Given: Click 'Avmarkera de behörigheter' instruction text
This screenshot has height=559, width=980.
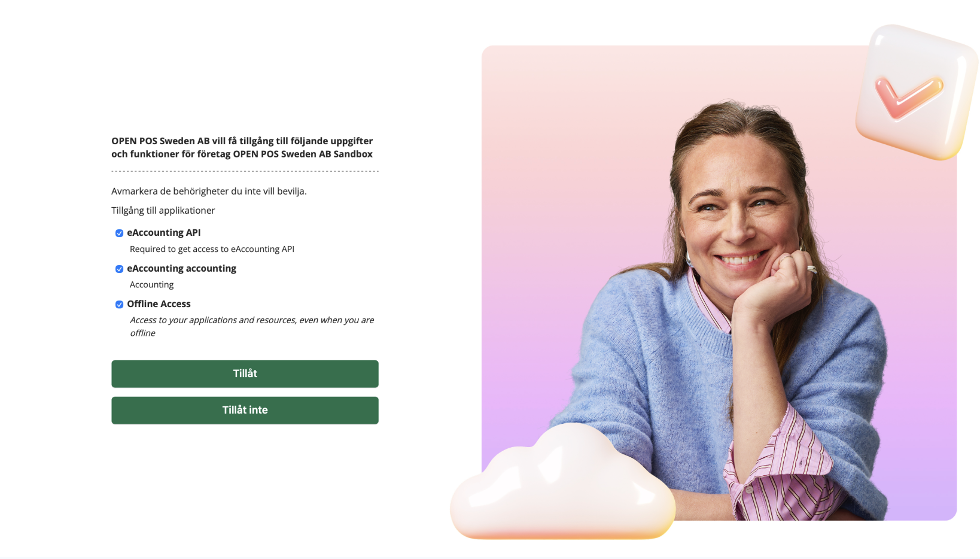Looking at the screenshot, I should click(x=209, y=192).
